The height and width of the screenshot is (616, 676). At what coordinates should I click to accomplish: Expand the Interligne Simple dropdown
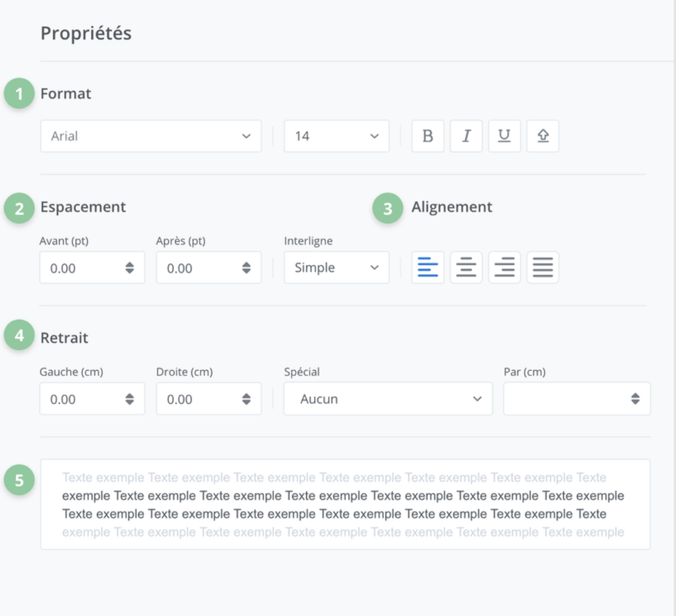[x=336, y=267]
